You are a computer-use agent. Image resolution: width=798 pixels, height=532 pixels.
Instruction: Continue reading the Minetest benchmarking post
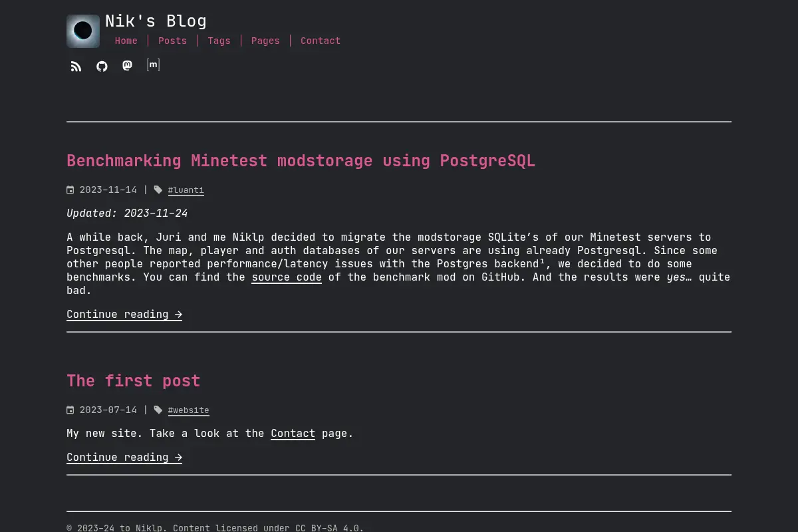(124, 314)
